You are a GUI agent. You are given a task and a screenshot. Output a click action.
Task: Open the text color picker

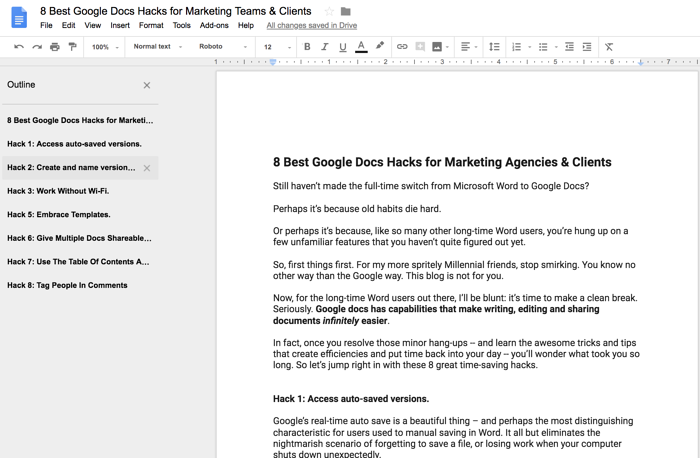click(361, 46)
